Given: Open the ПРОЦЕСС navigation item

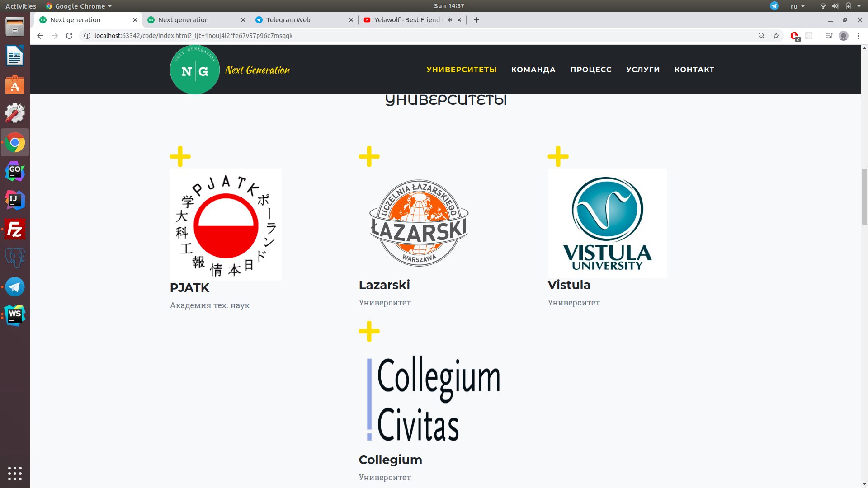Looking at the screenshot, I should pyautogui.click(x=591, y=70).
